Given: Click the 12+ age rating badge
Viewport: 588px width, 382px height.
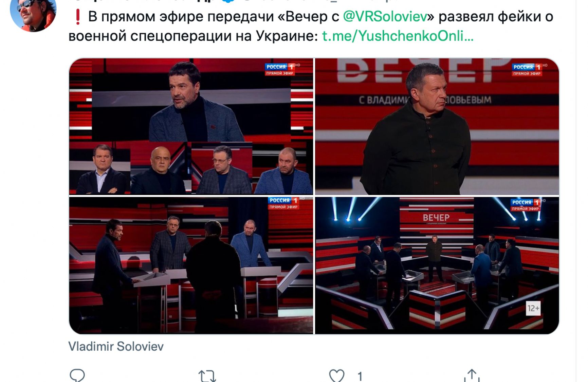Looking at the screenshot, I should [533, 308].
